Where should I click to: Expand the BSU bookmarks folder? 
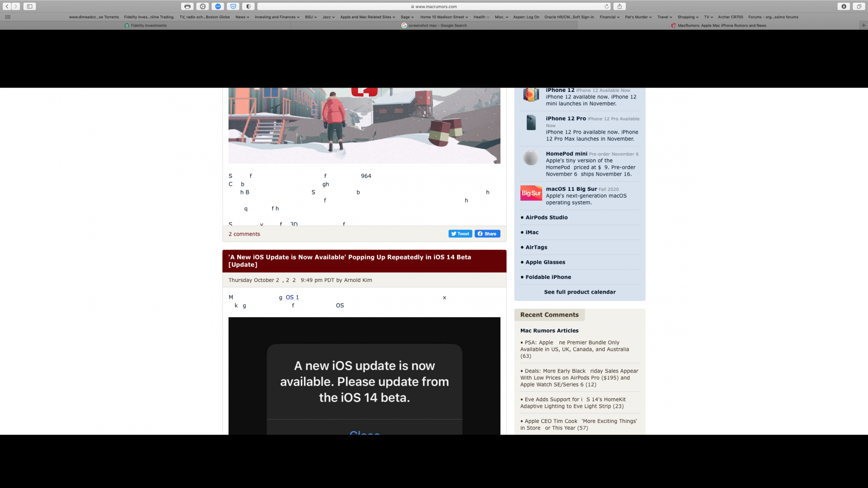click(311, 17)
